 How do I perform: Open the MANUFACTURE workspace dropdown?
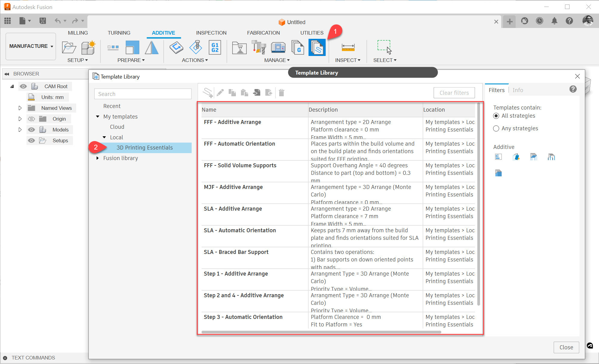[31, 46]
